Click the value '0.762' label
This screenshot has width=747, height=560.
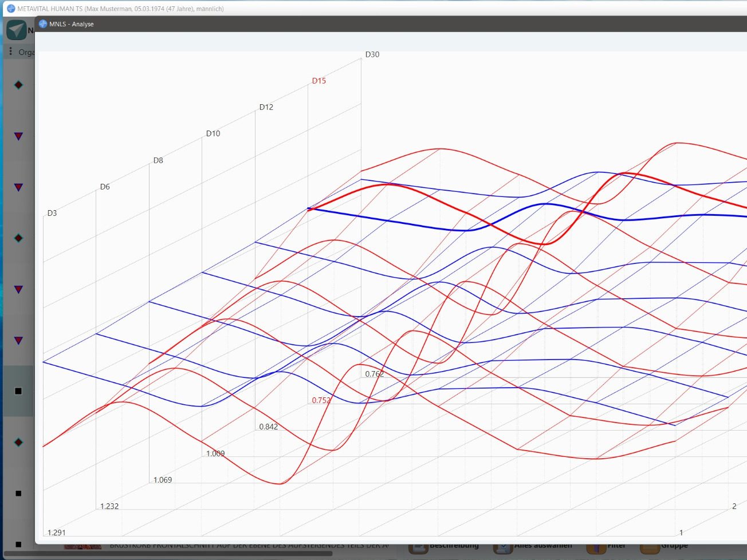coord(375,374)
